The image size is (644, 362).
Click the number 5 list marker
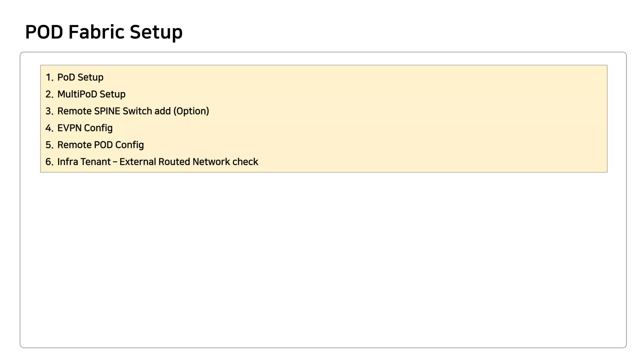(49, 145)
